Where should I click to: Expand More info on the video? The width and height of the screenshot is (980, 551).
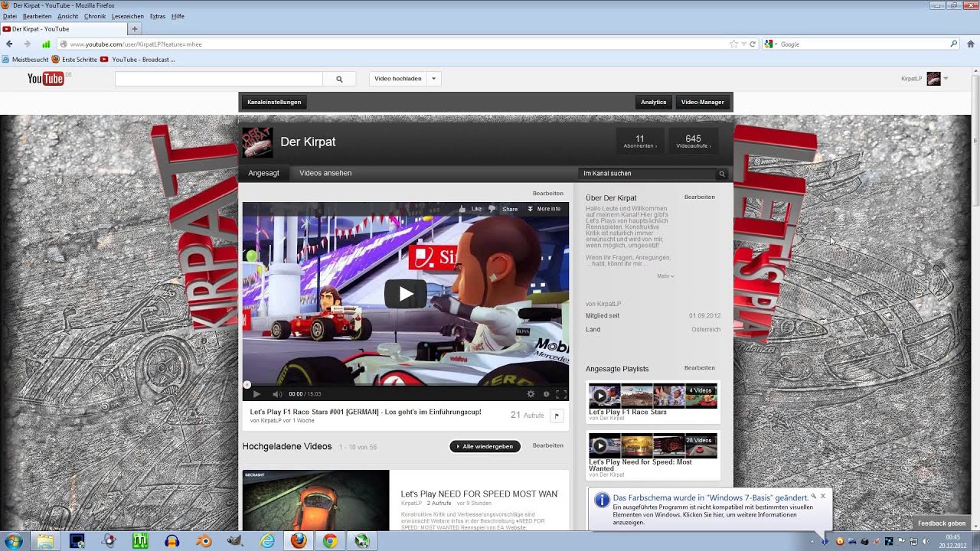pyautogui.click(x=544, y=209)
